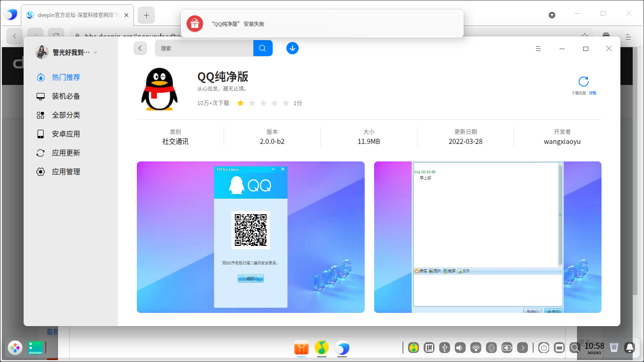This screenshot has width=644, height=362.
Task: Select 安卓应用 in the sidebar
Action: click(66, 134)
